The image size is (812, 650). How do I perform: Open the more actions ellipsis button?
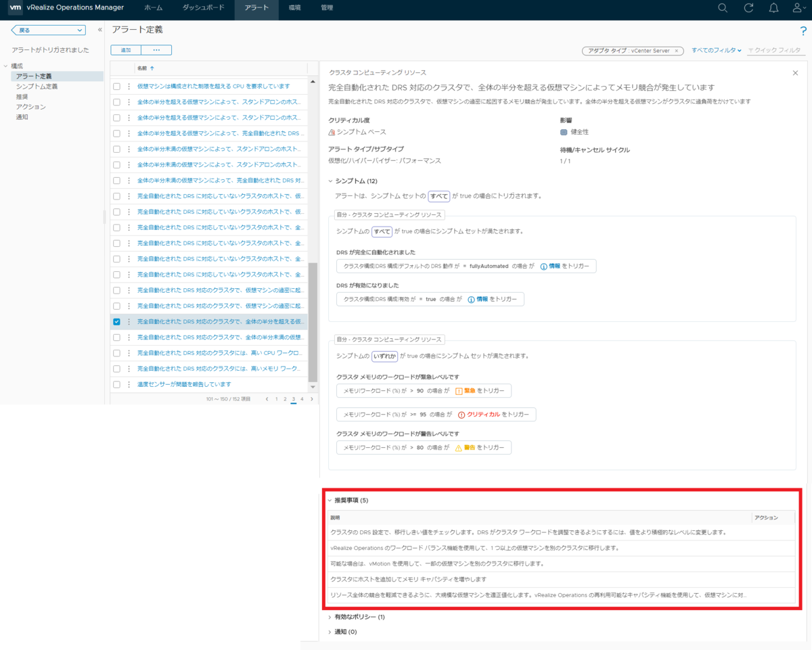156,50
